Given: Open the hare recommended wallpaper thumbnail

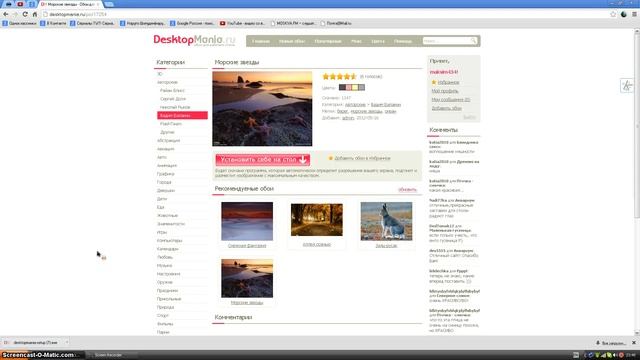Looking at the screenshot, I should click(386, 221).
